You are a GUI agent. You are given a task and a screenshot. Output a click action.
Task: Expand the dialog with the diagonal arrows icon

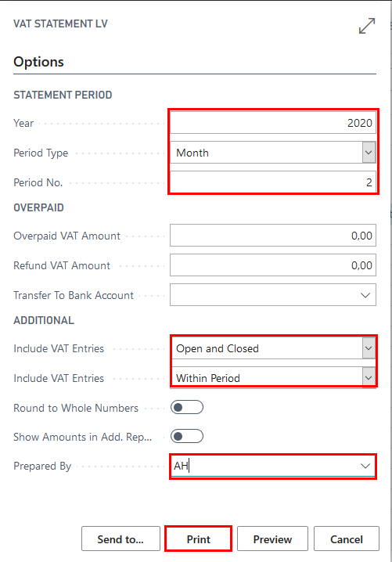[367, 26]
